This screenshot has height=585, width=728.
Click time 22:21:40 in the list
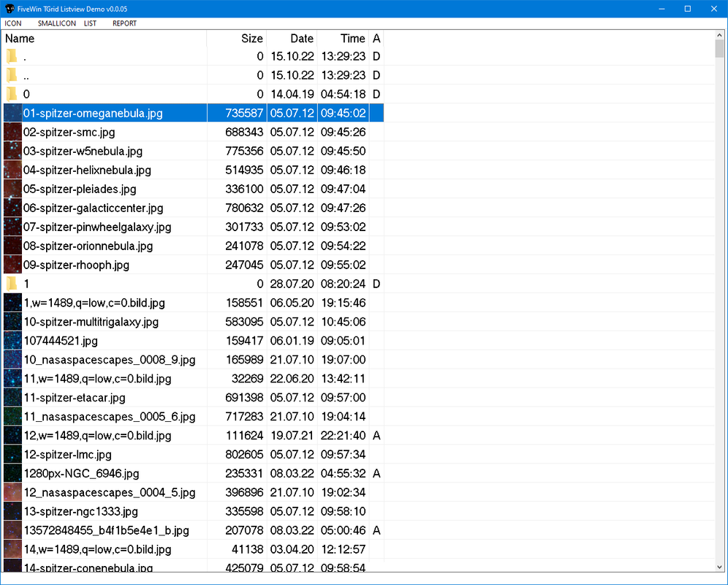(x=343, y=436)
